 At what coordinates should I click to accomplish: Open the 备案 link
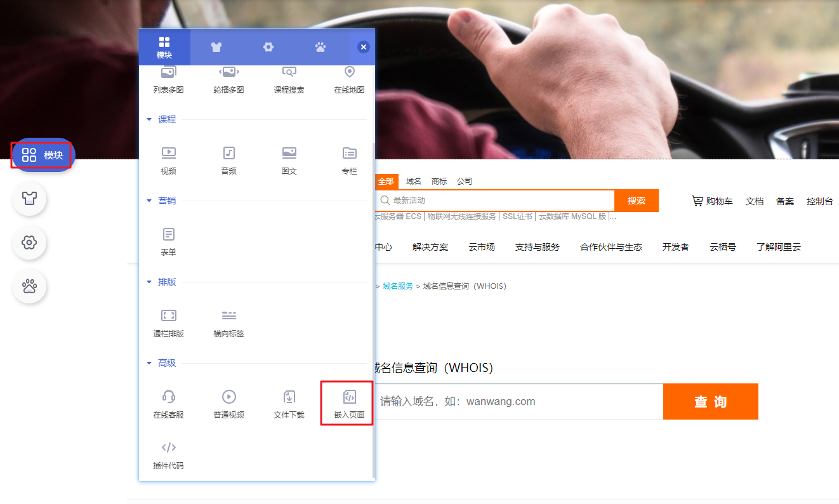(x=785, y=201)
